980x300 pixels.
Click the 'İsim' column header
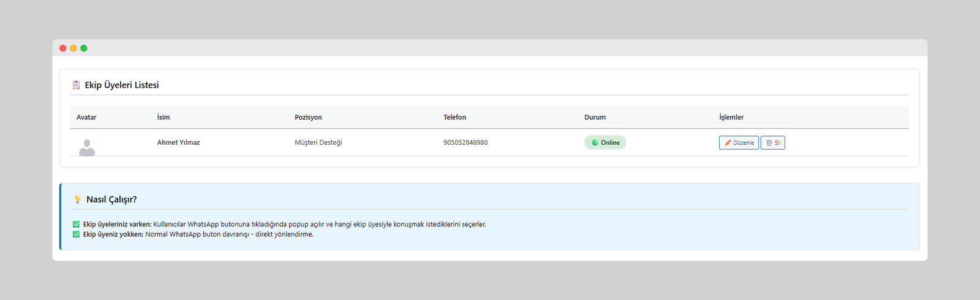(x=164, y=117)
